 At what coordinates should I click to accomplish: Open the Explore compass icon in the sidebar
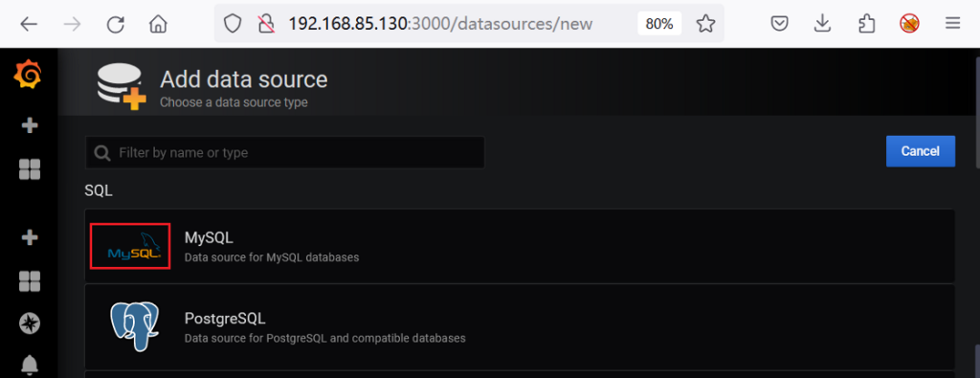[30, 322]
